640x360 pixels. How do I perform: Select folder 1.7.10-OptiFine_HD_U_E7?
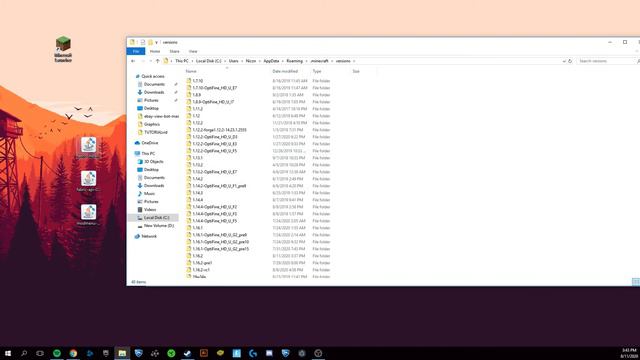214,88
